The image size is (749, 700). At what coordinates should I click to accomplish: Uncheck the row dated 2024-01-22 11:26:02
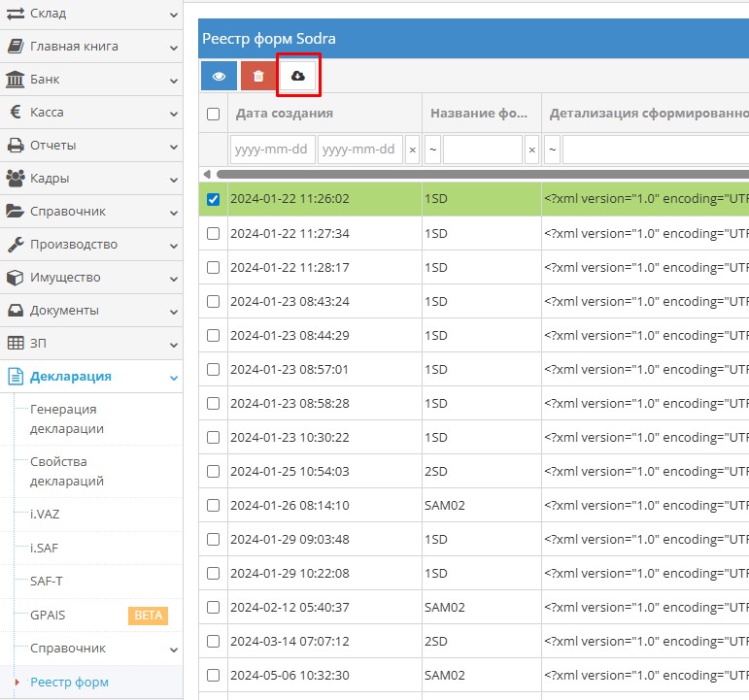click(214, 199)
